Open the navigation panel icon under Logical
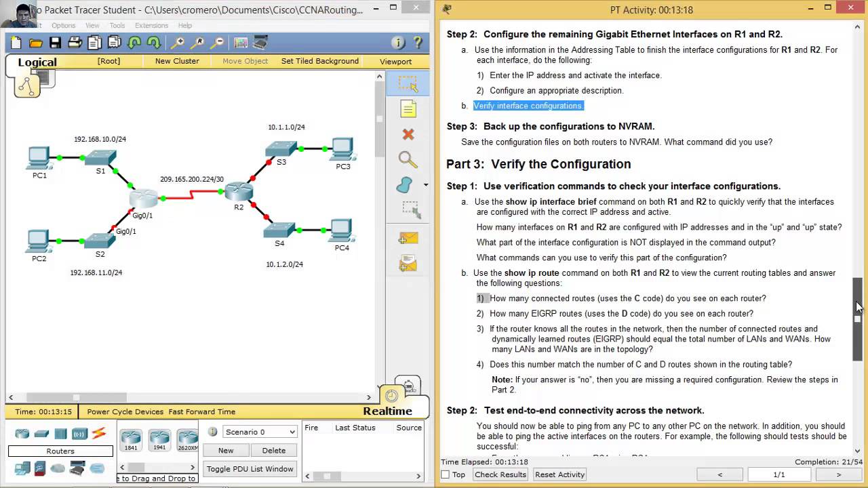This screenshot has width=868, height=488. [27, 85]
